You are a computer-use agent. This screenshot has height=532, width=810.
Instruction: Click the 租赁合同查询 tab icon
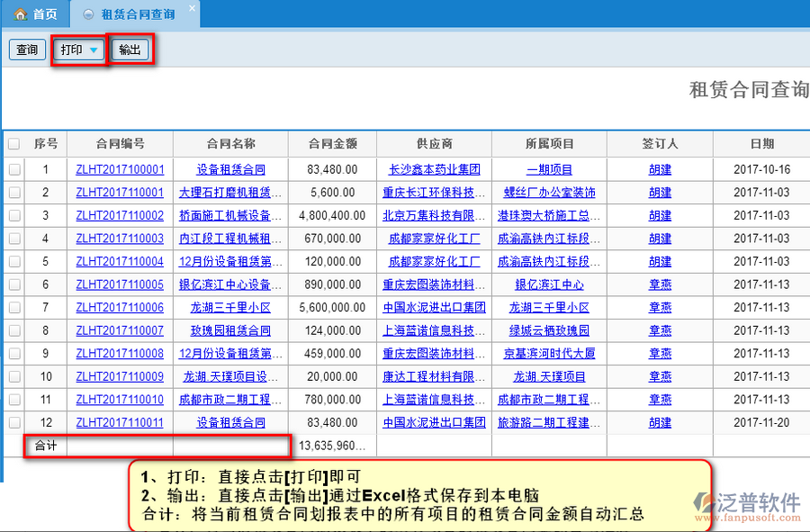tap(87, 14)
